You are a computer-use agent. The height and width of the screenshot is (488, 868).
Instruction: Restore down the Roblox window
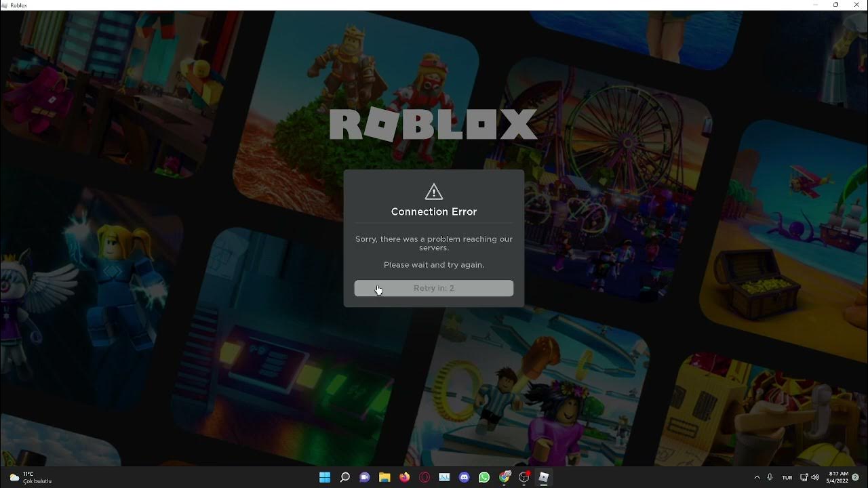835,5
